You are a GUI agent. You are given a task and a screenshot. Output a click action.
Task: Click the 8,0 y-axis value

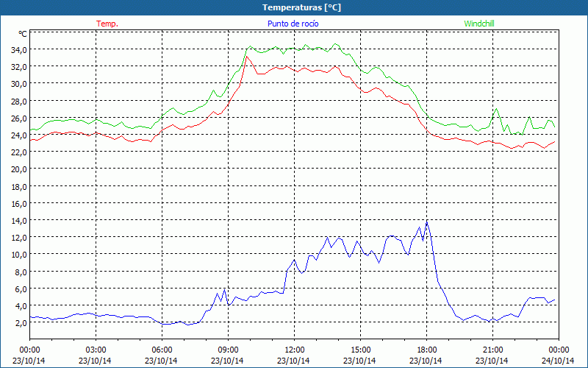(21, 272)
